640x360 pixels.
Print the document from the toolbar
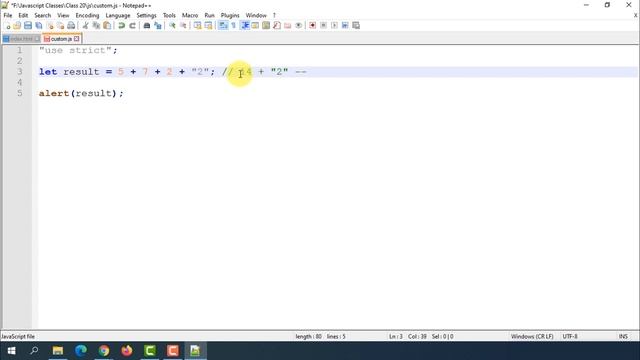71,26
